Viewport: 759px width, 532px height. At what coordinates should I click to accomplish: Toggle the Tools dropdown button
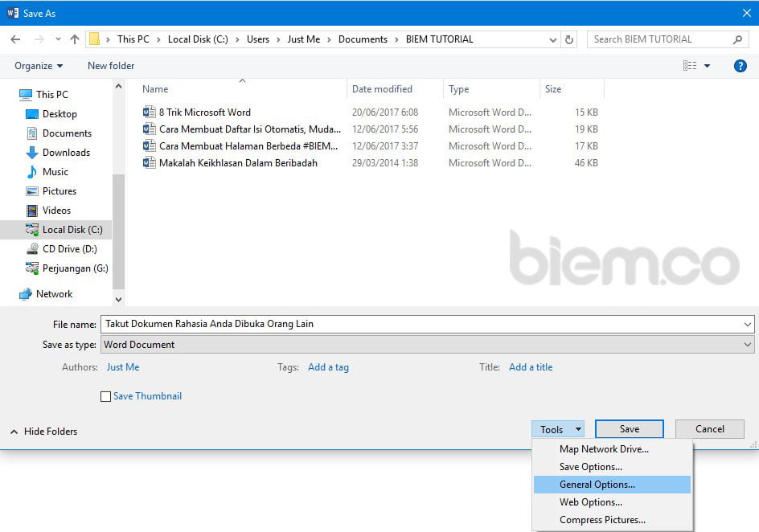tap(558, 429)
